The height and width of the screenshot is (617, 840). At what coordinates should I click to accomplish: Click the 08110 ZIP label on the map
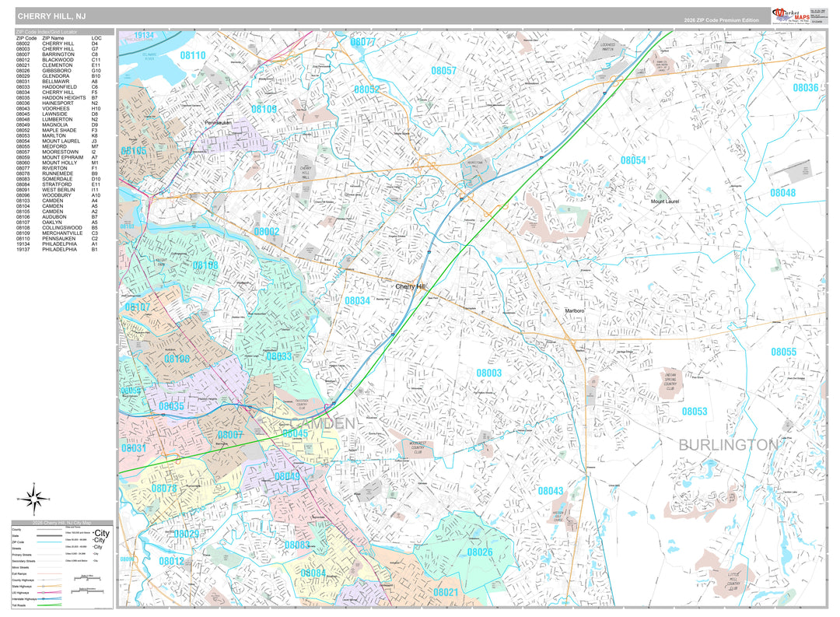tap(193, 55)
